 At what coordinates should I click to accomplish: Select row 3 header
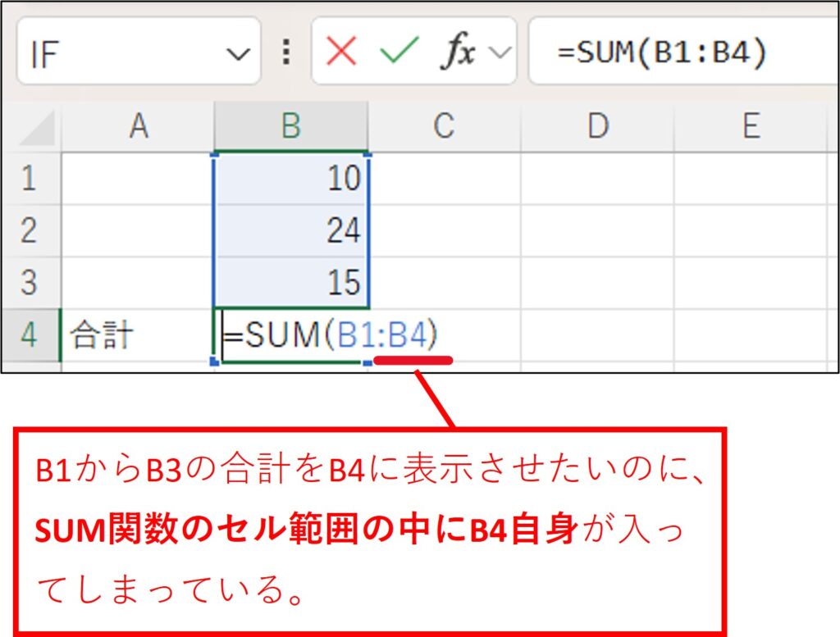coord(30,282)
